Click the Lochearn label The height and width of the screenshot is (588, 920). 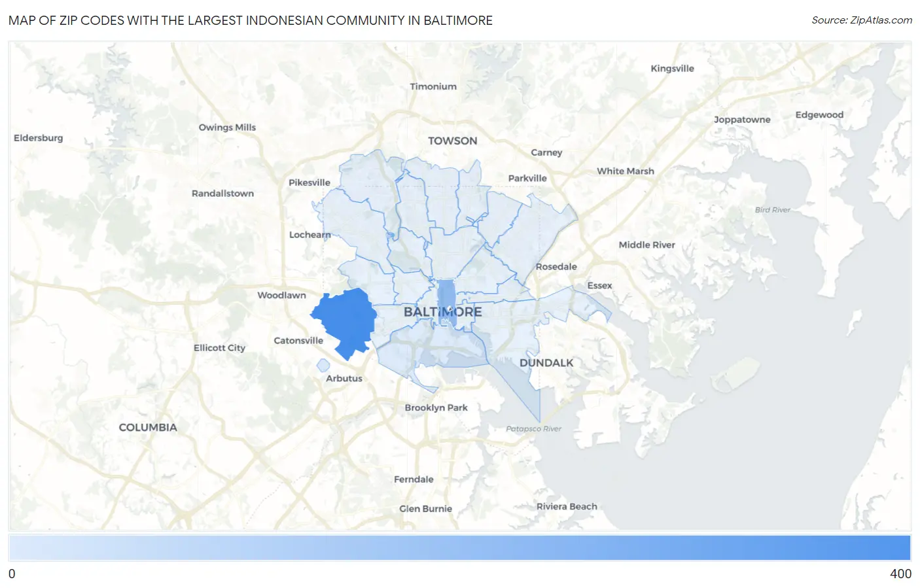pos(310,235)
